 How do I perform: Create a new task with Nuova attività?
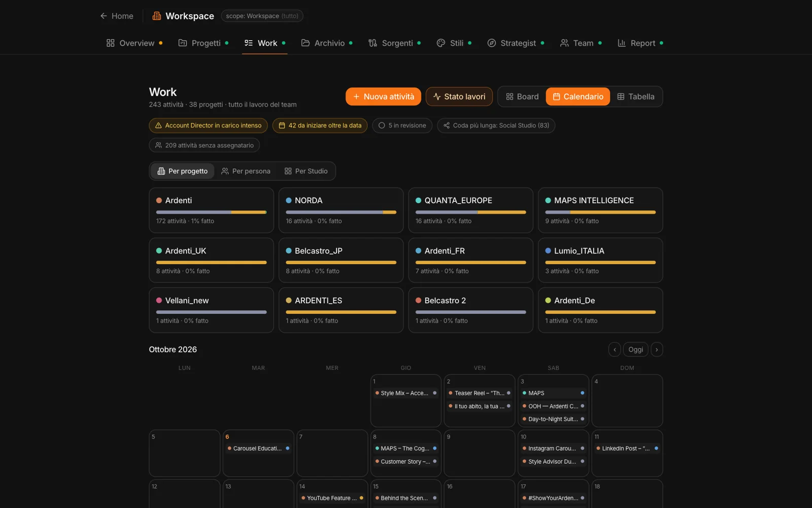point(383,97)
